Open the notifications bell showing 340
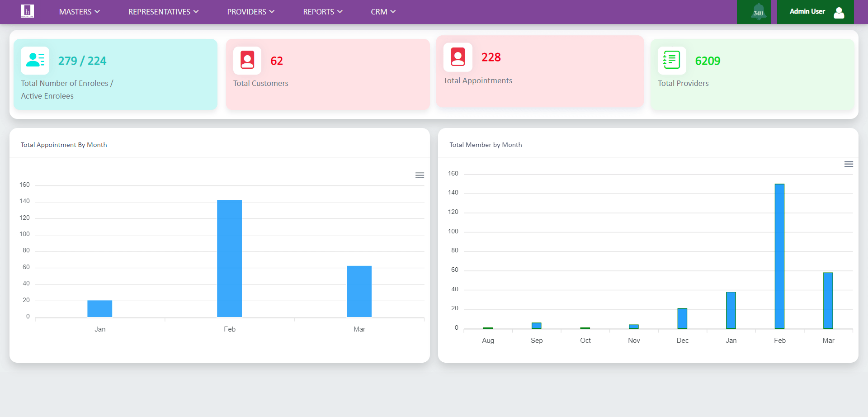Image resolution: width=868 pixels, height=417 pixels. 758,12
